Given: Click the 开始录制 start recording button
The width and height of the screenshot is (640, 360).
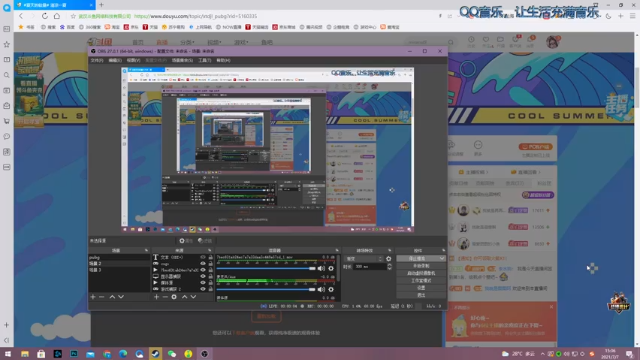Looking at the screenshot, I should (x=421, y=266).
